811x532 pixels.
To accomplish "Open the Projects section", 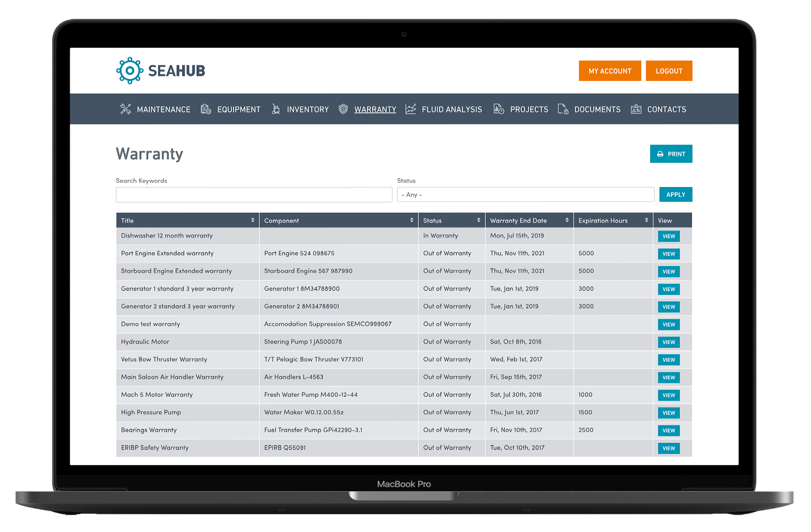I will (529, 110).
